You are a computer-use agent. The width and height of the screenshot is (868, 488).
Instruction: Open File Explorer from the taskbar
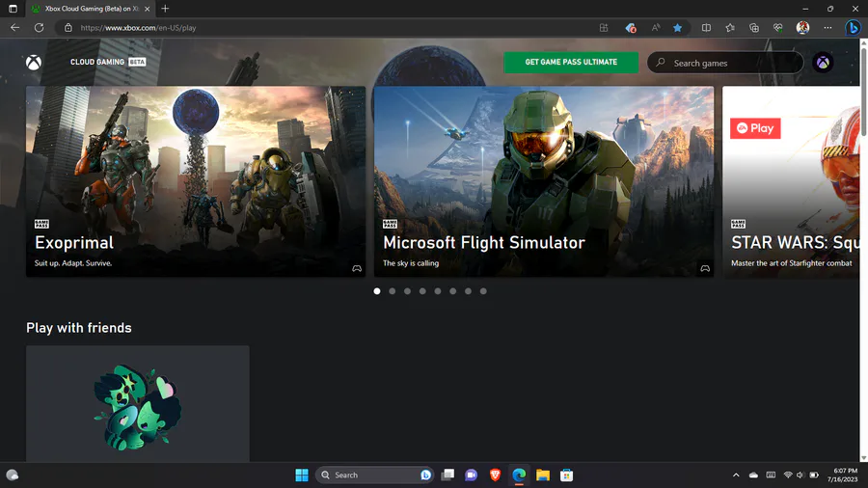[542, 474]
